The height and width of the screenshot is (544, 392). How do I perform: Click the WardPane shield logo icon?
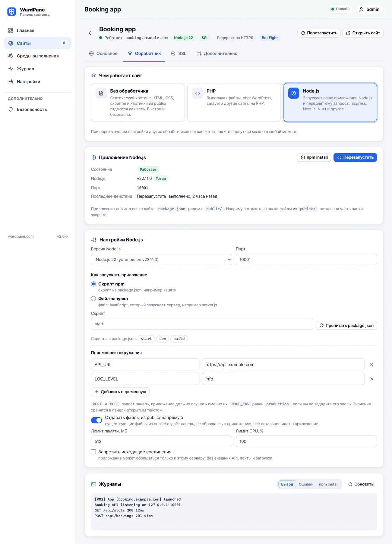coord(12,12)
